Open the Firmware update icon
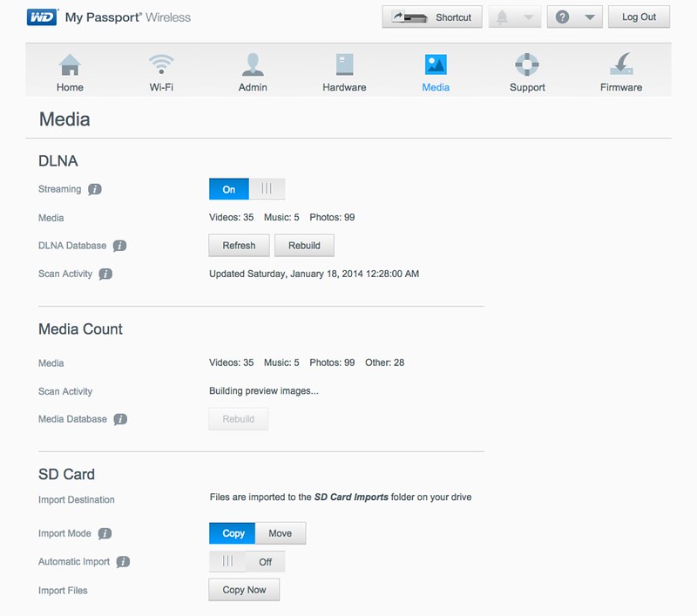 [x=620, y=65]
